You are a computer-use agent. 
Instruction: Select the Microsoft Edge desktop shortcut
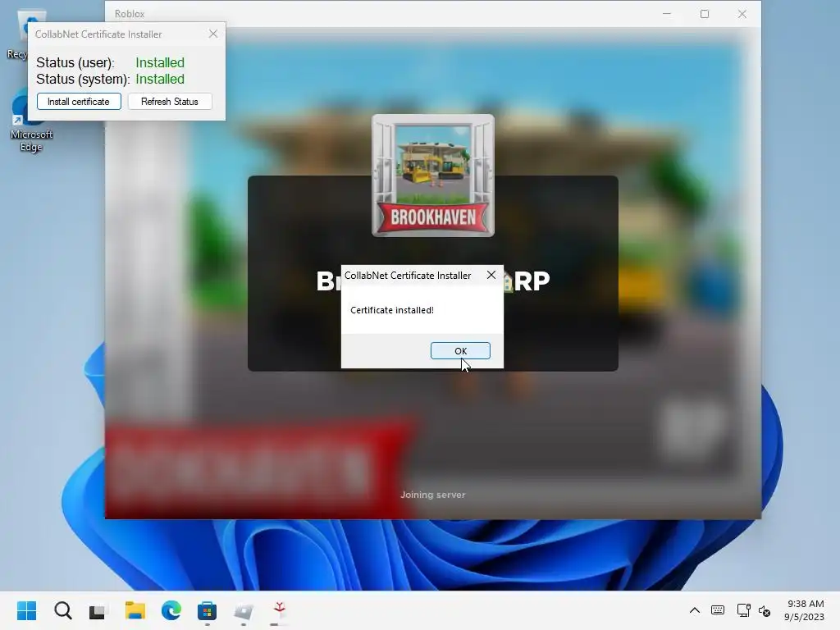[x=30, y=121]
